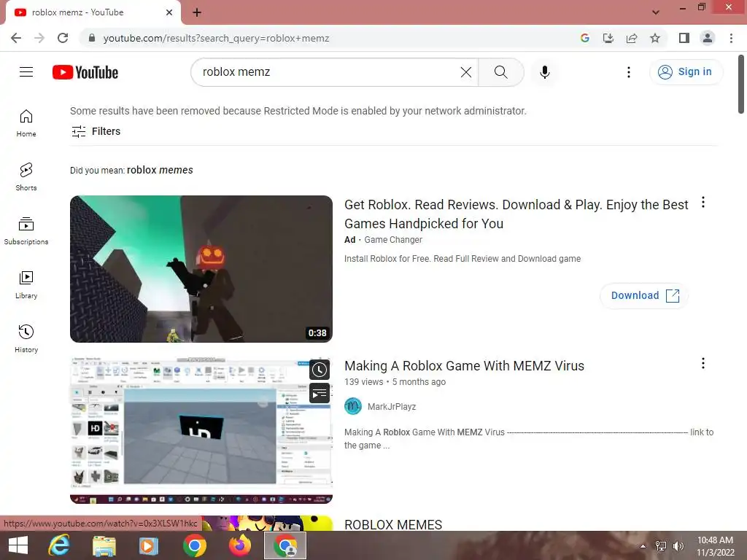Open the MarkJrPlayz channel name

click(392, 406)
